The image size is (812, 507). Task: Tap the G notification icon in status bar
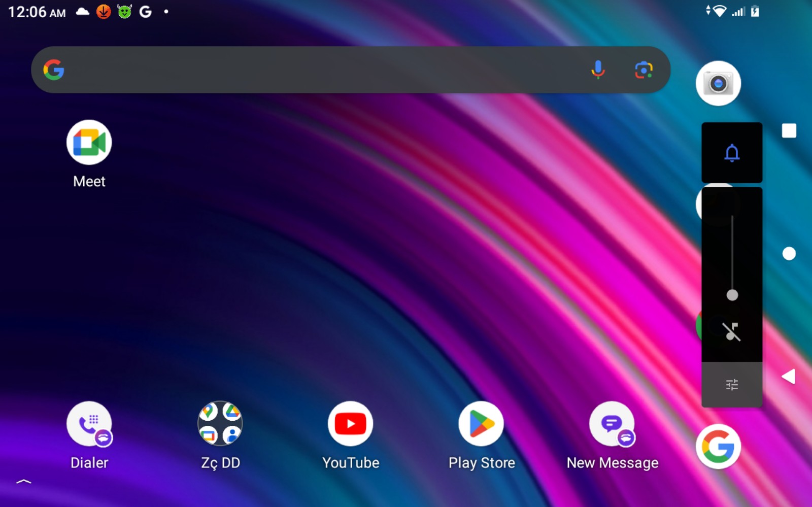pyautogui.click(x=146, y=12)
